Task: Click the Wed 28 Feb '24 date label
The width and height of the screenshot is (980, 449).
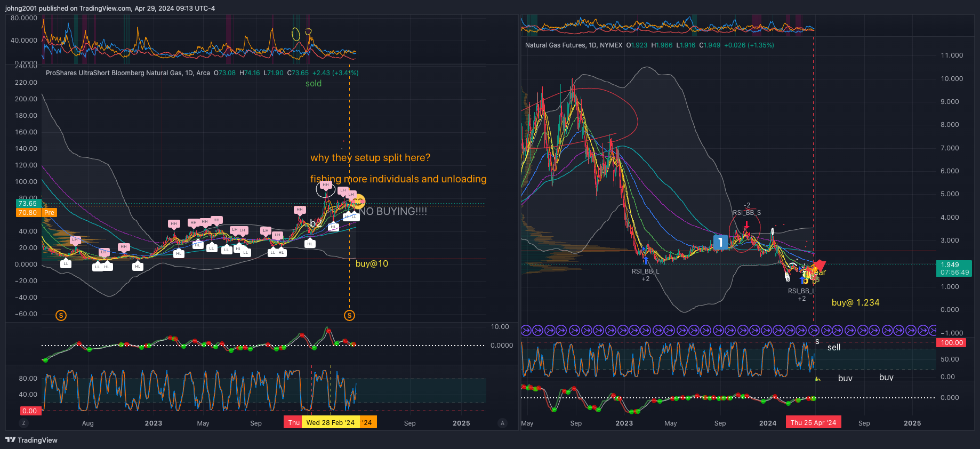Action: pyautogui.click(x=331, y=422)
